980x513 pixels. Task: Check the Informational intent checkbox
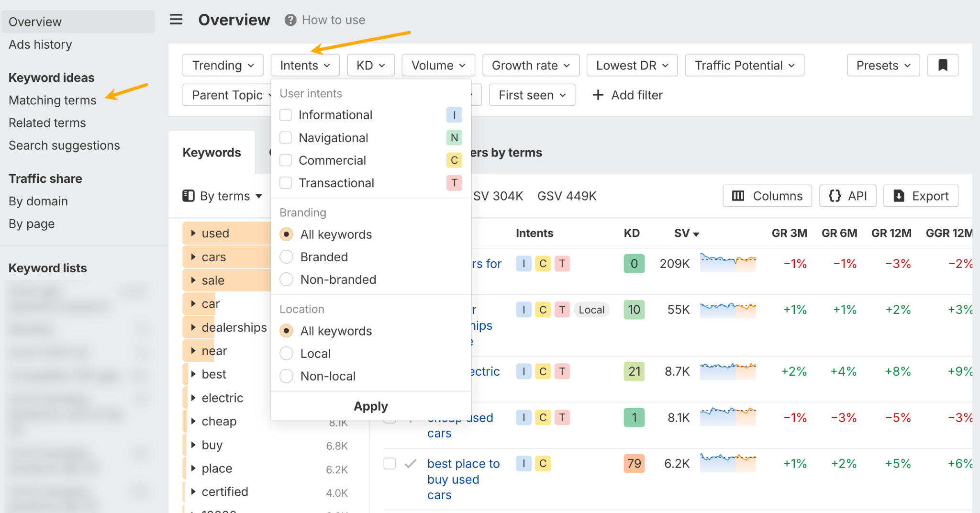pos(286,115)
